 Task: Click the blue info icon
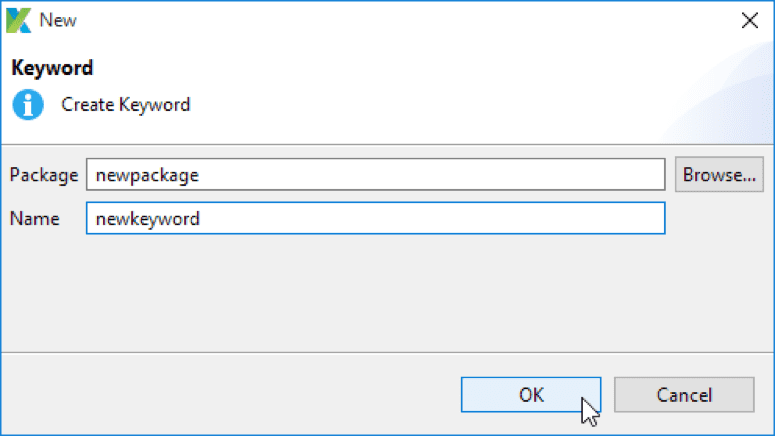tap(27, 105)
